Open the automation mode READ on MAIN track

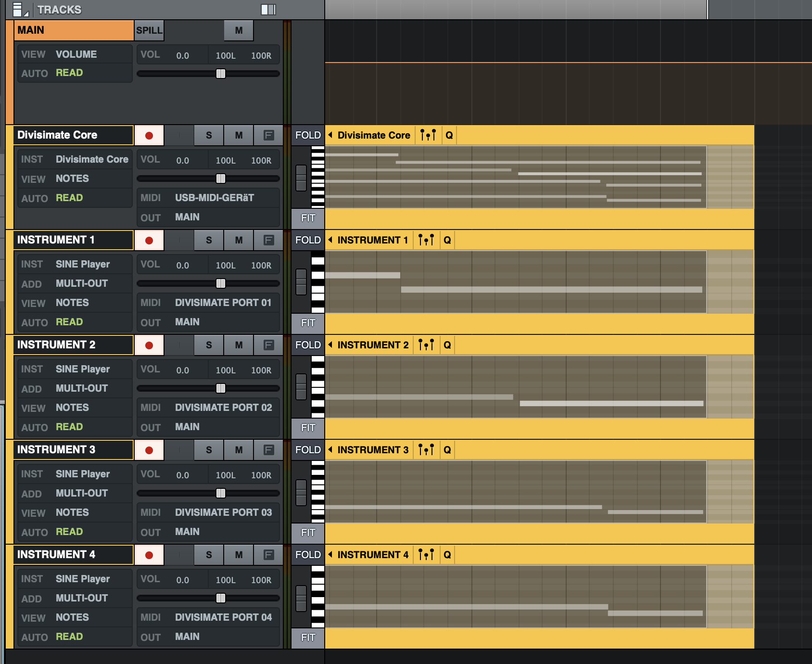[x=69, y=73]
